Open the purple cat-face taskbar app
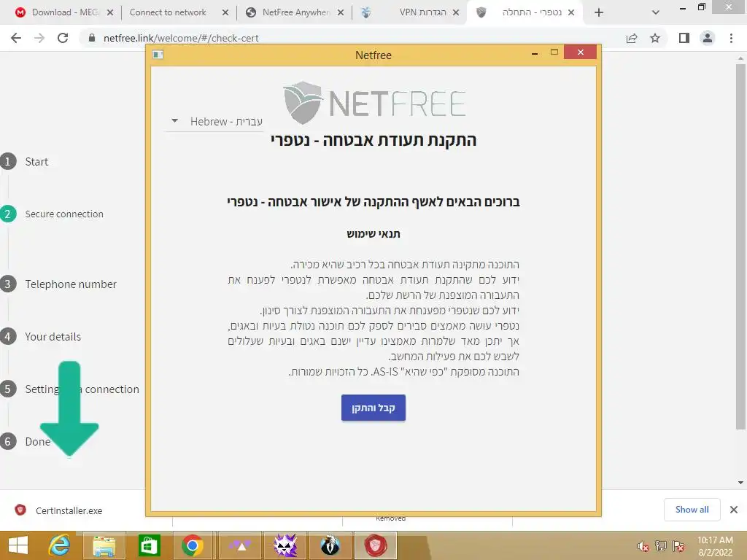This screenshot has width=747, height=560. (285, 545)
